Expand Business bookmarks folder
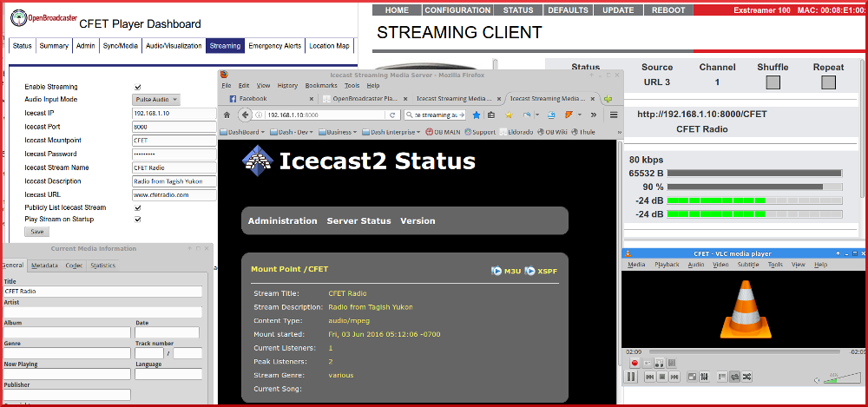 [338, 132]
